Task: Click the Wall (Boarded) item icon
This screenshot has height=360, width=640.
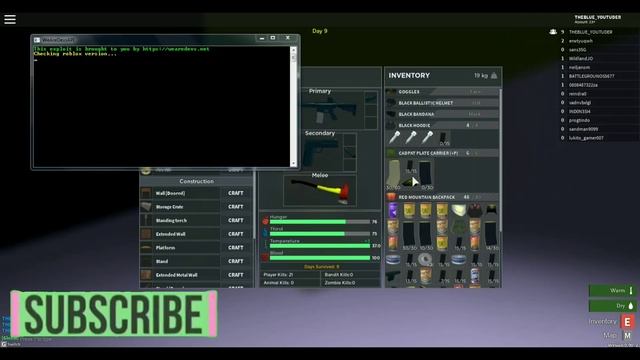Action: coord(146,193)
